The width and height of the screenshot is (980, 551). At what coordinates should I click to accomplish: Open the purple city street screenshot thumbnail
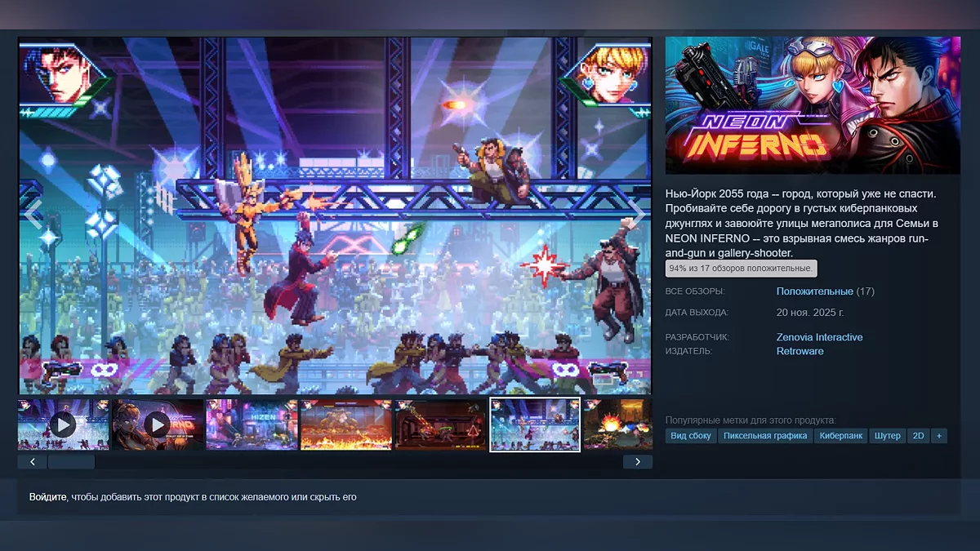[252, 424]
